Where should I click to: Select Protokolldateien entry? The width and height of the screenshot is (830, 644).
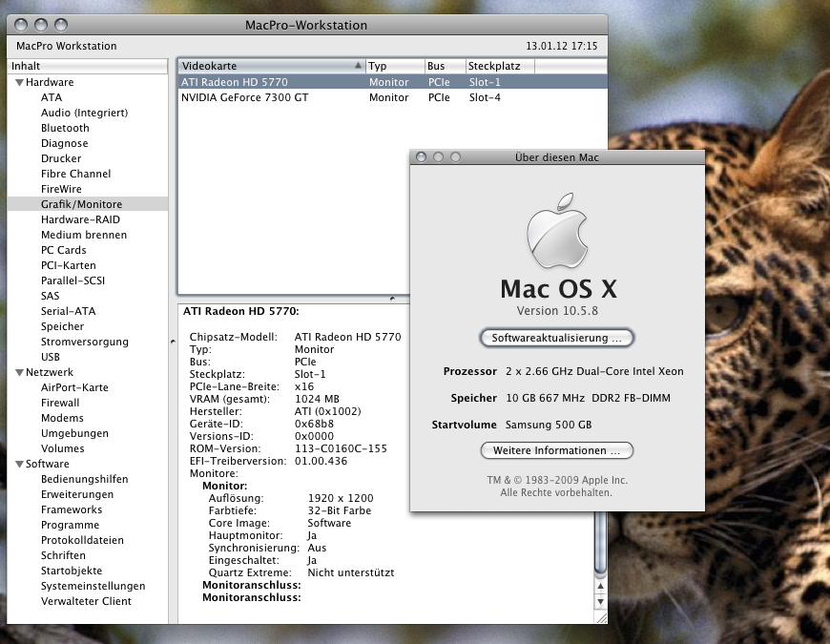coord(82,540)
